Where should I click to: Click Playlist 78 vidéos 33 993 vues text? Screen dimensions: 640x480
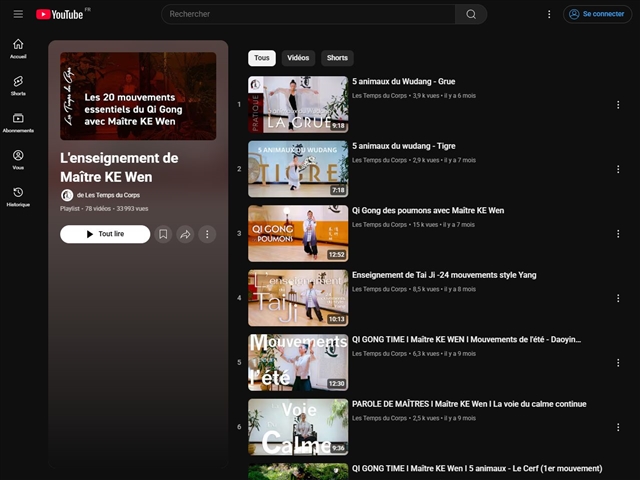tap(104, 209)
